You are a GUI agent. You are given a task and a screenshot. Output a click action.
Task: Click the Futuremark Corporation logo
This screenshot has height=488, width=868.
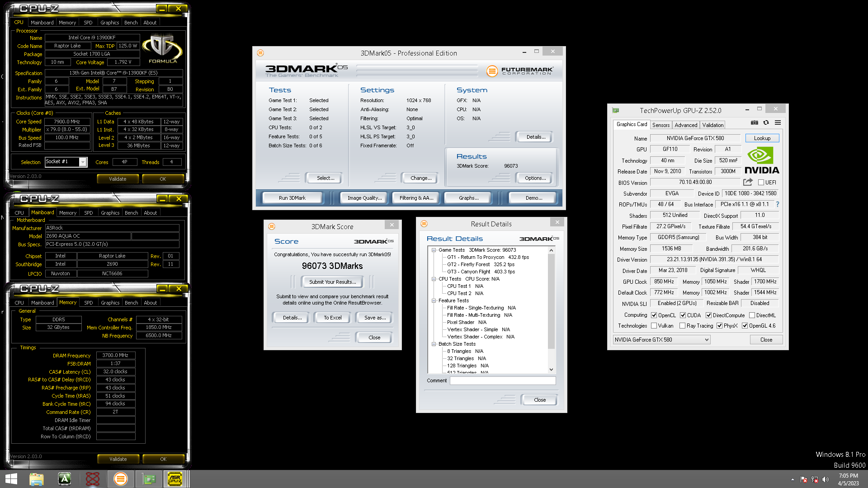(520, 71)
